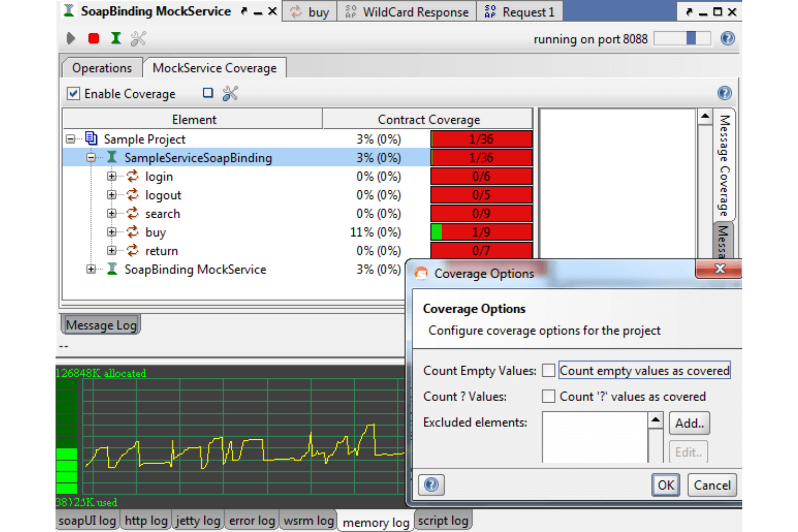Click the progress bar beside port 8088
The image size is (798, 532).
[682, 38]
